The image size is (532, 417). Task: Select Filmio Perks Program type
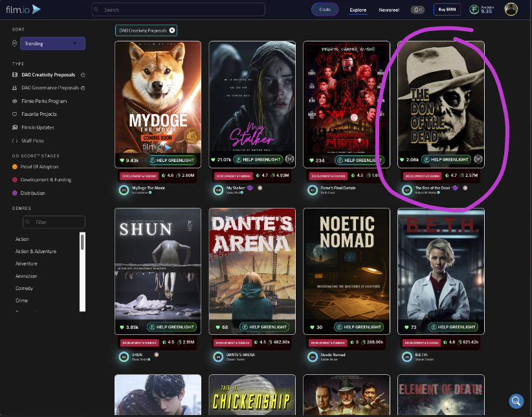click(44, 101)
